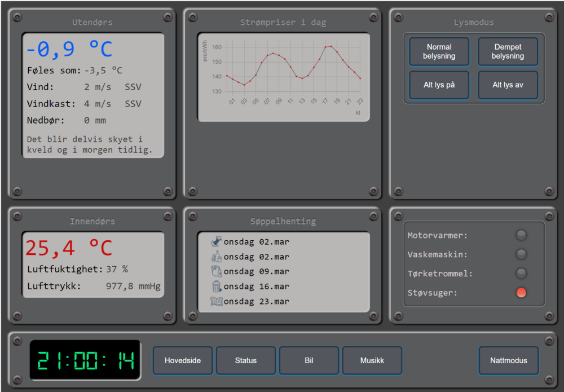Click the green digital clock display
564x392 pixels.
coord(85,360)
